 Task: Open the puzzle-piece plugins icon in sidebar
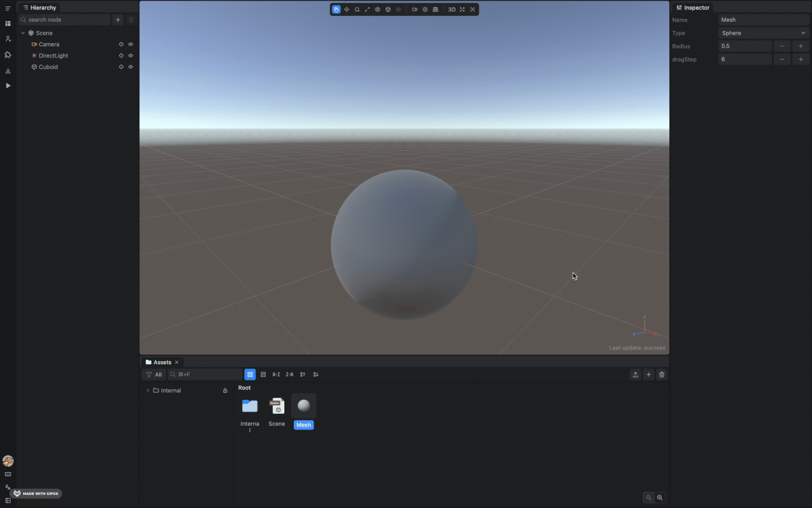(8, 55)
